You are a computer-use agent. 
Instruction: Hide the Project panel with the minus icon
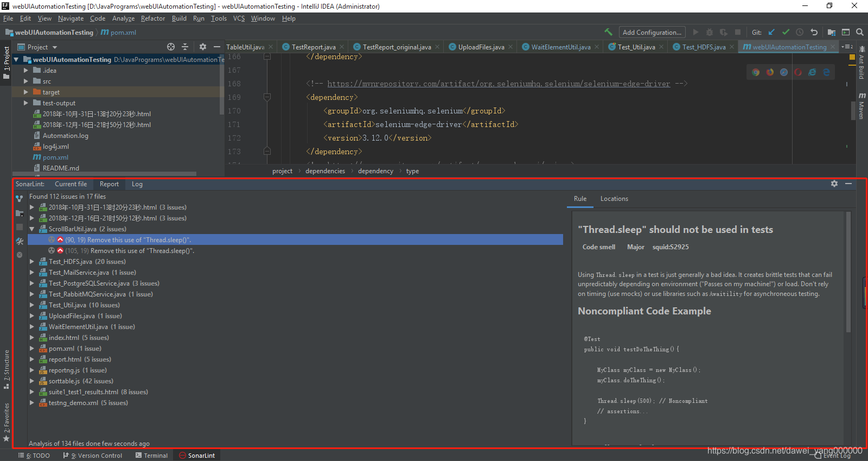pyautogui.click(x=217, y=47)
